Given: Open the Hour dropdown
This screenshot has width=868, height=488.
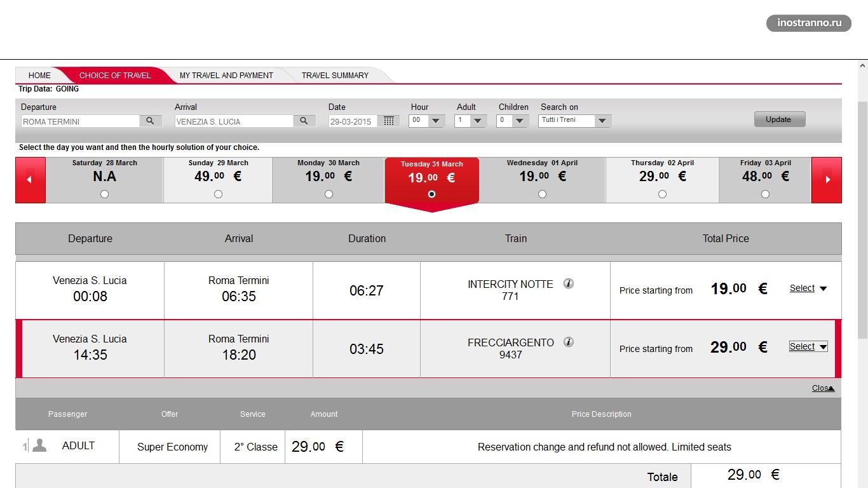Looking at the screenshot, I should (x=435, y=121).
